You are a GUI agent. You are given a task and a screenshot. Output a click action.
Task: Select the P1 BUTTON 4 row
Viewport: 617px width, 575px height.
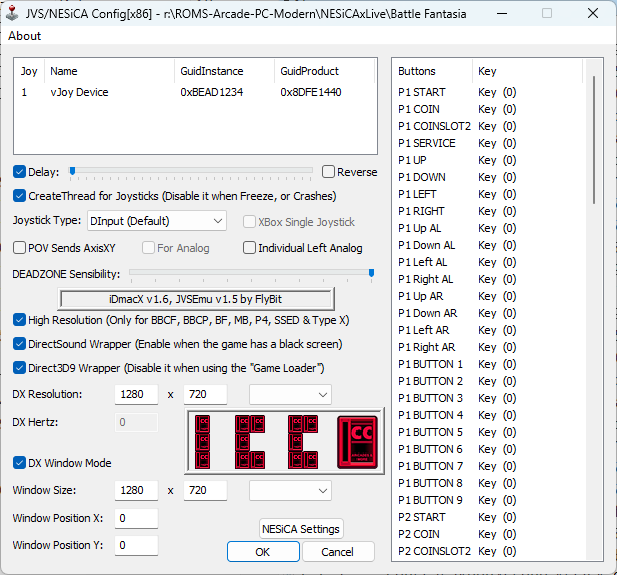(488, 415)
